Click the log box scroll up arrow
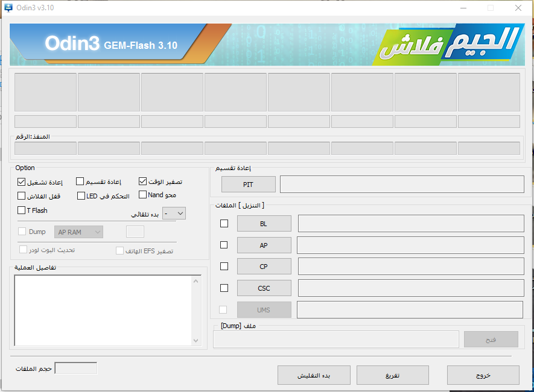The image size is (534, 392). pyautogui.click(x=196, y=281)
